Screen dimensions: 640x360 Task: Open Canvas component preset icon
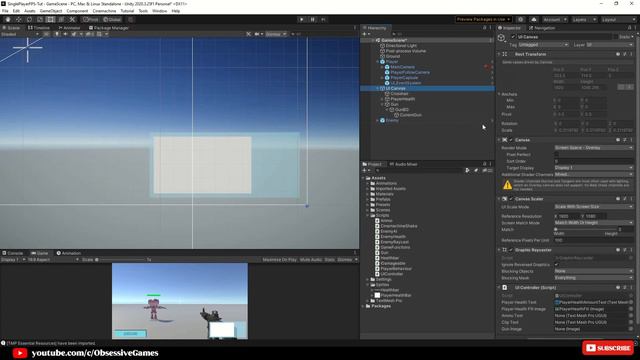coord(624,140)
